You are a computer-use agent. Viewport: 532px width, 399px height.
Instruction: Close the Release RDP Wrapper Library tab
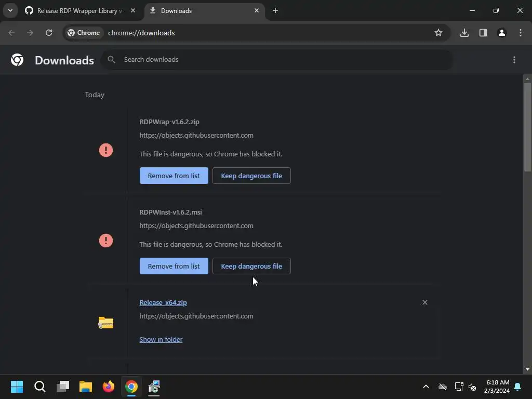[x=133, y=10]
